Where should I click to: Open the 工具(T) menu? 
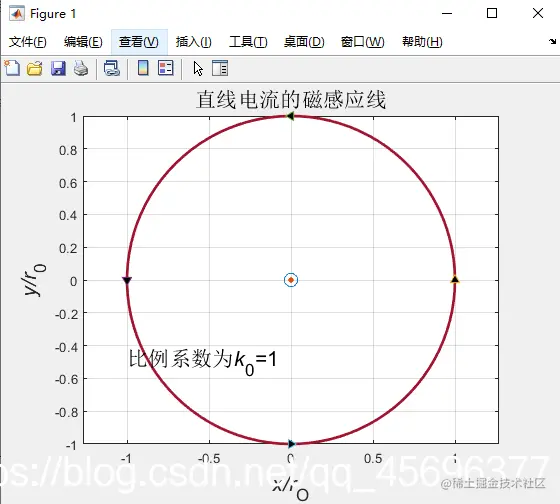248,42
